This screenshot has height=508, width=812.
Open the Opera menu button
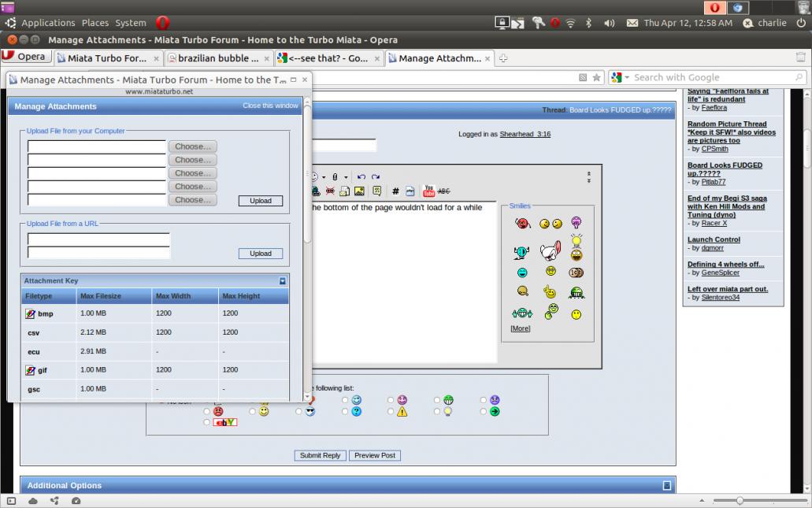tap(27, 57)
